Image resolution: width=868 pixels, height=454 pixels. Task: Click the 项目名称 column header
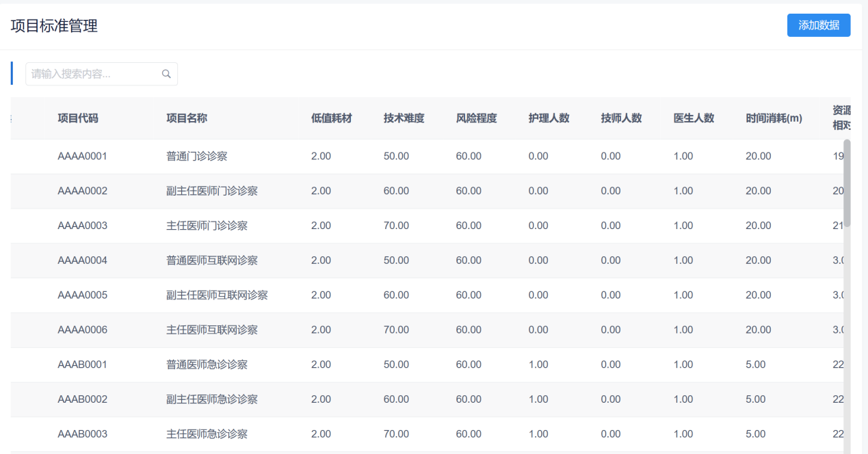pos(187,118)
